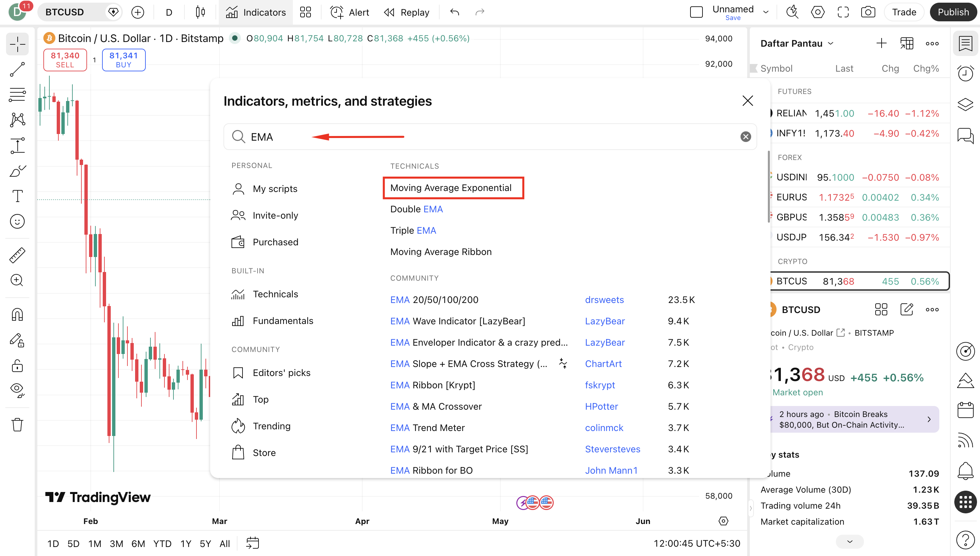Image resolution: width=980 pixels, height=556 pixels.
Task: Toggle hide all drawings eye icon
Action: coord(17,390)
